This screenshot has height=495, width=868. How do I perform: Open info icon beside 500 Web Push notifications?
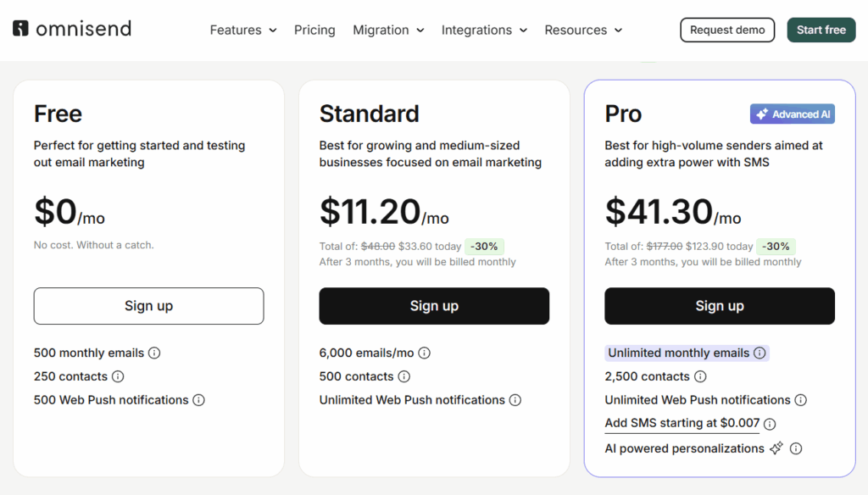tap(198, 400)
